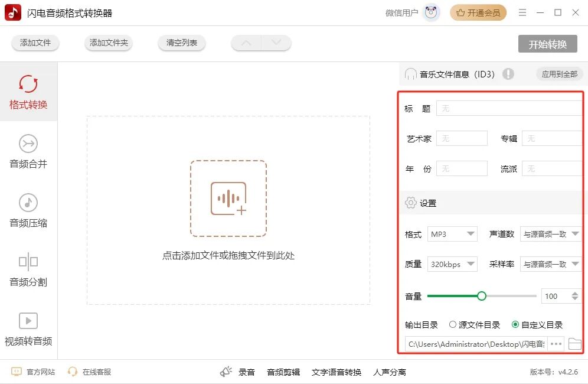The height and width of the screenshot is (384, 588).
Task: Click the app logo icon in title bar
Action: click(13, 12)
